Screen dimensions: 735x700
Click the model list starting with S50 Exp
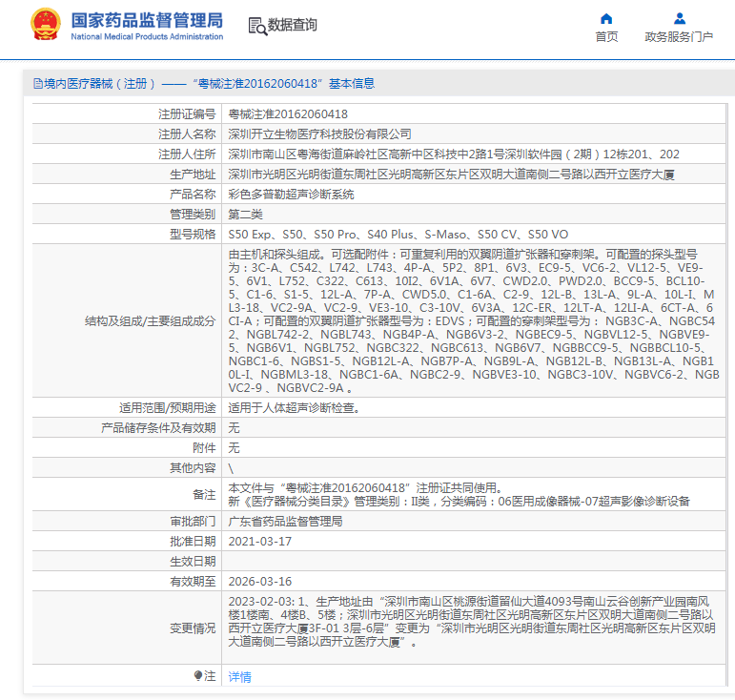pyautogui.click(x=398, y=234)
